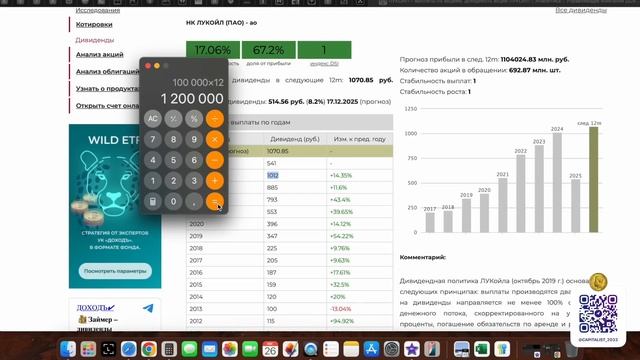This screenshot has height=360, width=640.
Task: Open Finder from the Dock
Action: [68, 349]
